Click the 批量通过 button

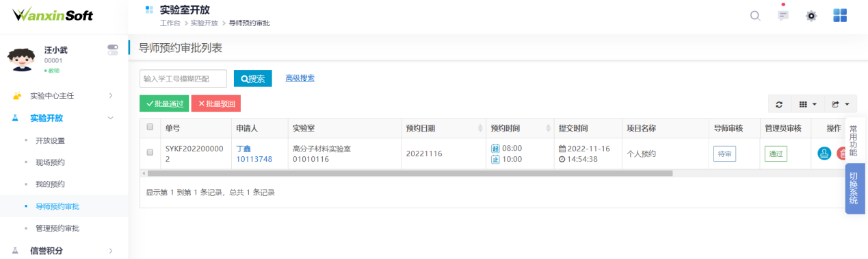tap(164, 103)
